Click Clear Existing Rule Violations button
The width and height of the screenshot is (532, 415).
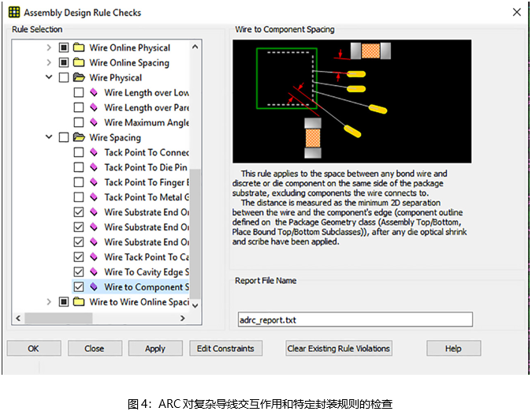[x=339, y=349]
